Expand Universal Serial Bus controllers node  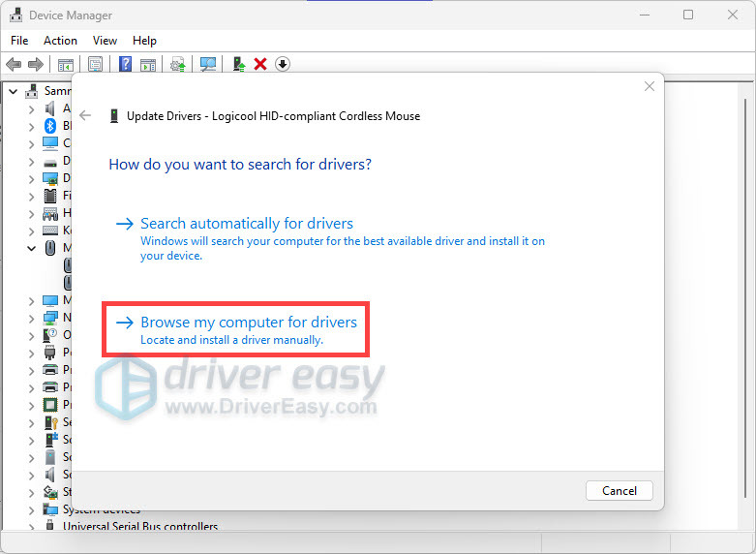[32, 528]
